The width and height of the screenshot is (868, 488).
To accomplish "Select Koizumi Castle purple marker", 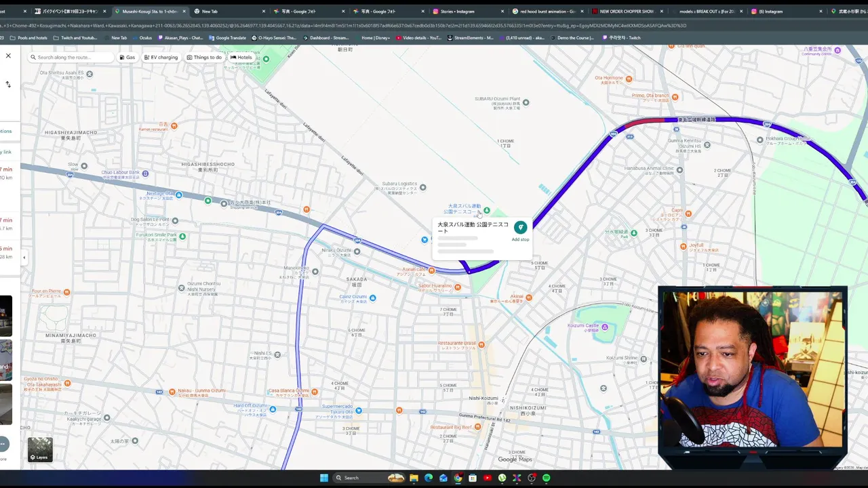I will pyautogui.click(x=605, y=327).
